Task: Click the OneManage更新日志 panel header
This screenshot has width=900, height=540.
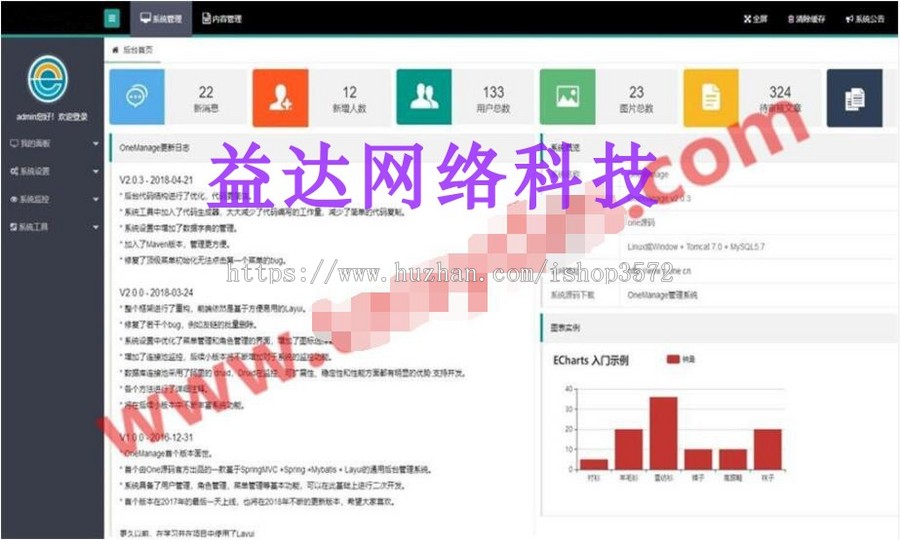Action: click(321, 147)
